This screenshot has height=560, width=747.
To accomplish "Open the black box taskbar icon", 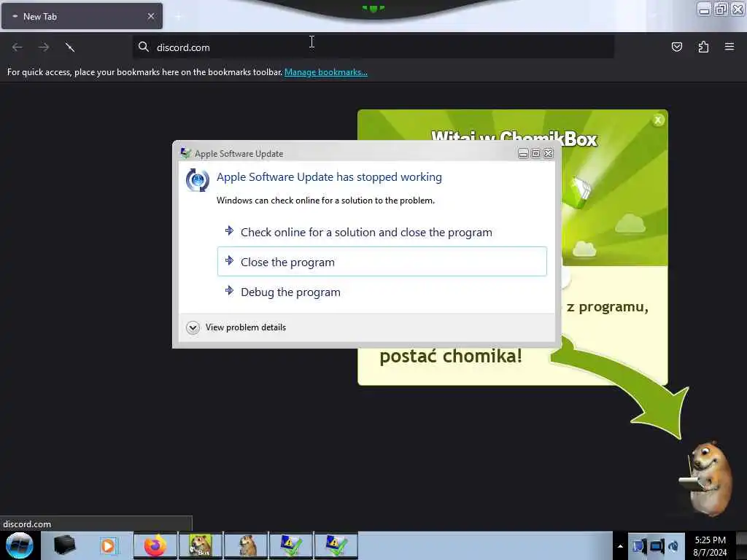I will click(x=64, y=545).
